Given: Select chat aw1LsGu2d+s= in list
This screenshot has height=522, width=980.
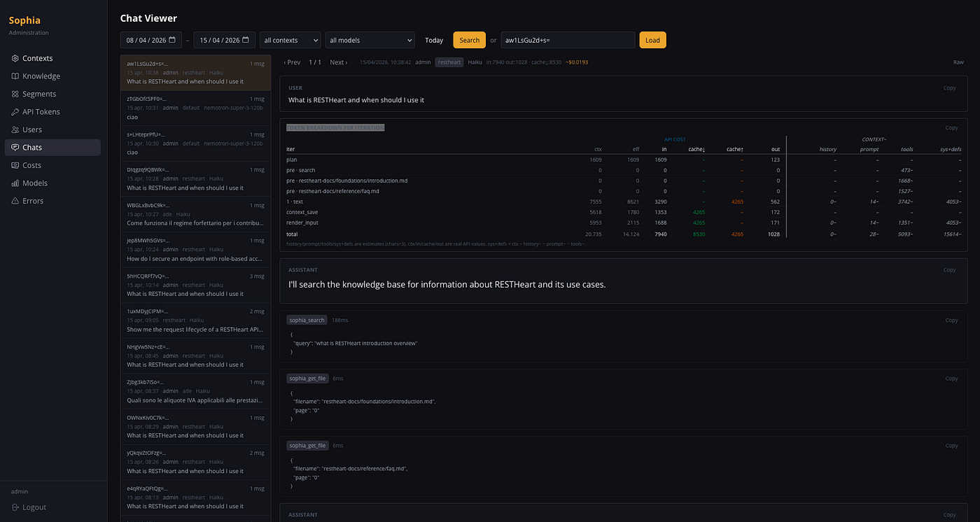Looking at the screenshot, I should pos(195,73).
